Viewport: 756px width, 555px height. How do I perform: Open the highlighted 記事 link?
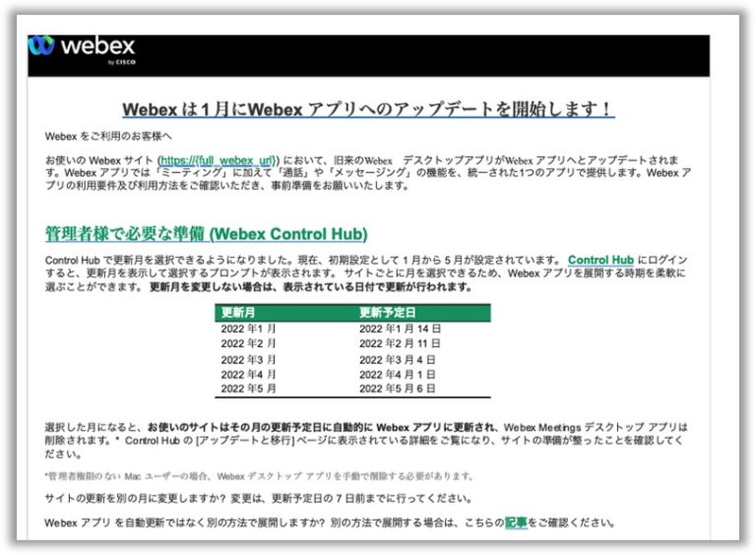pyautogui.click(x=516, y=523)
